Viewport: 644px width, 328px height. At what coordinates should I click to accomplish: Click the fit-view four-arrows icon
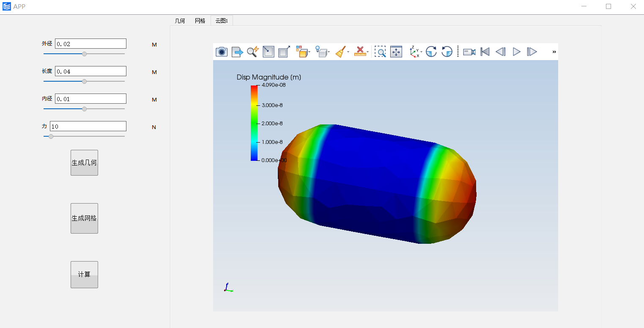click(396, 52)
